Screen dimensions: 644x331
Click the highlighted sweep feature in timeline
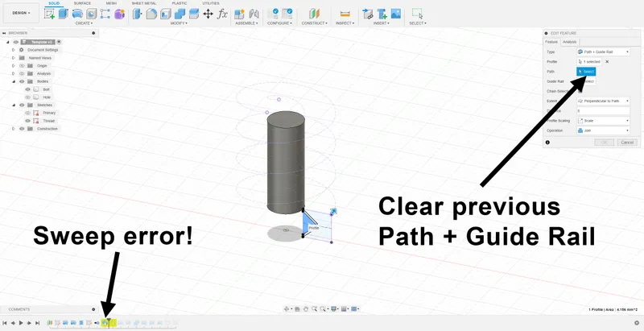[105, 323]
